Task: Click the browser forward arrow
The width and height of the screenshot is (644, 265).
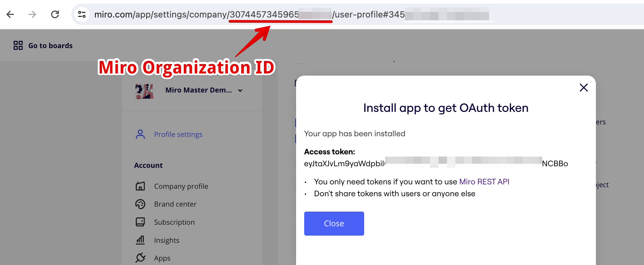Action: pos(32,14)
